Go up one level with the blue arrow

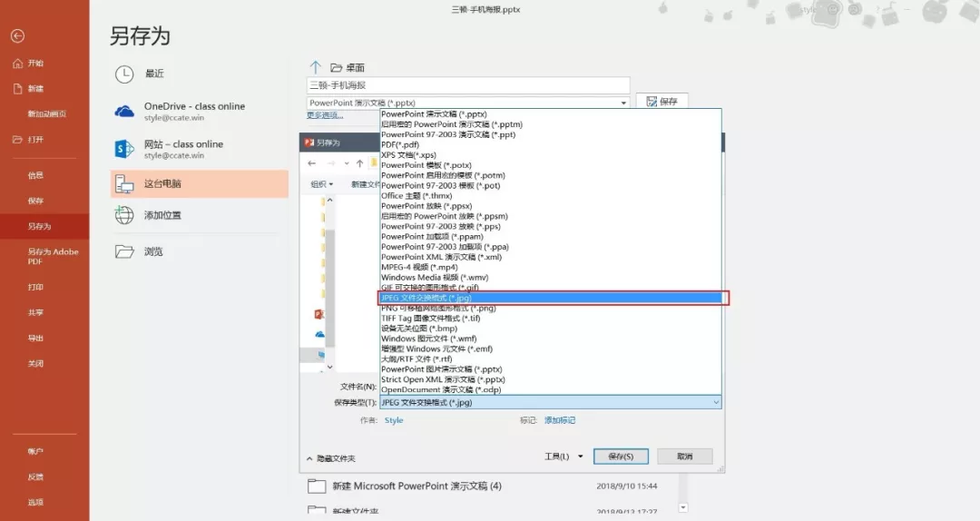point(315,67)
